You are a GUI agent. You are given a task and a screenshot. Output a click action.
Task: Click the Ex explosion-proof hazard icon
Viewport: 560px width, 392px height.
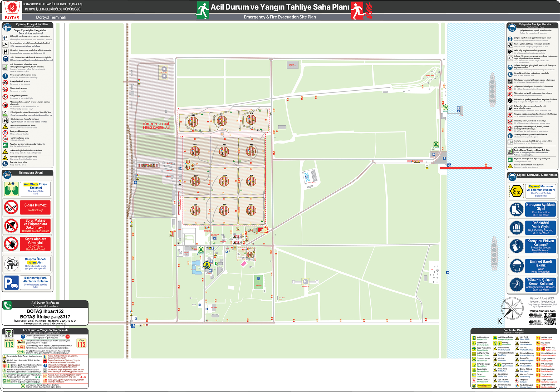coord(516,191)
